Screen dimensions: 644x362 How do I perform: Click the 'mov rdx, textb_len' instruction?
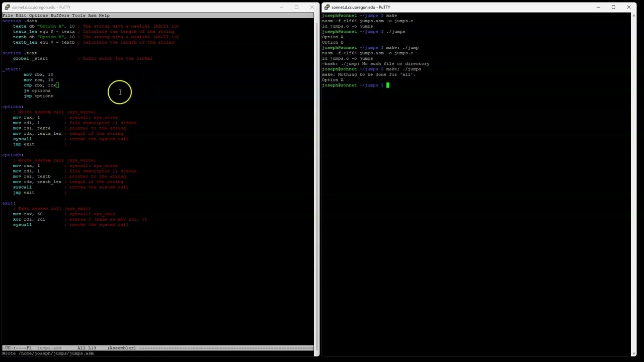37,182
